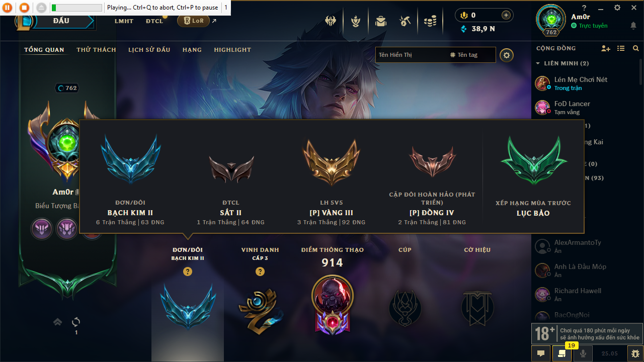The width and height of the screenshot is (644, 362).
Task: Pause the recorder playback
Action: (9, 8)
